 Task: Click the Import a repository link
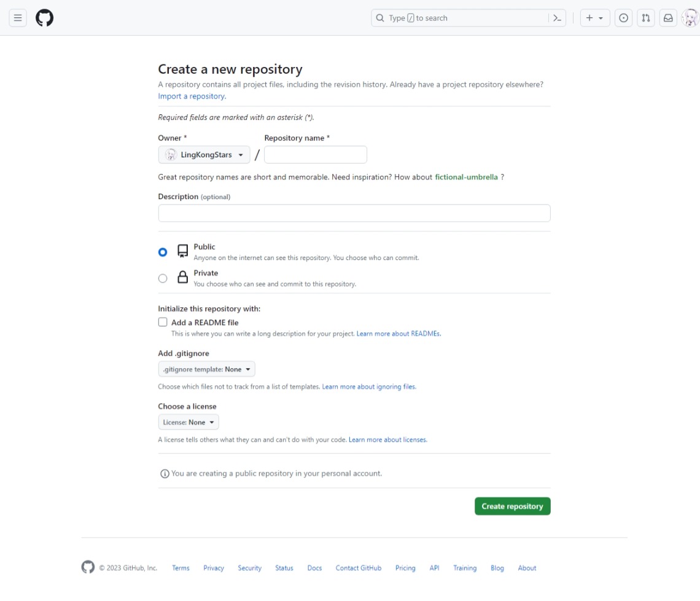pyautogui.click(x=192, y=96)
